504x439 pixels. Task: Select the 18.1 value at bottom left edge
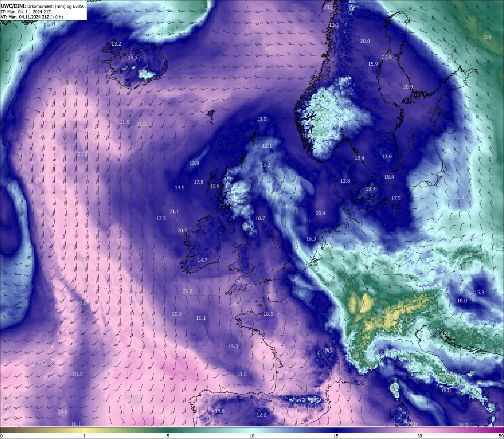click(x=76, y=424)
